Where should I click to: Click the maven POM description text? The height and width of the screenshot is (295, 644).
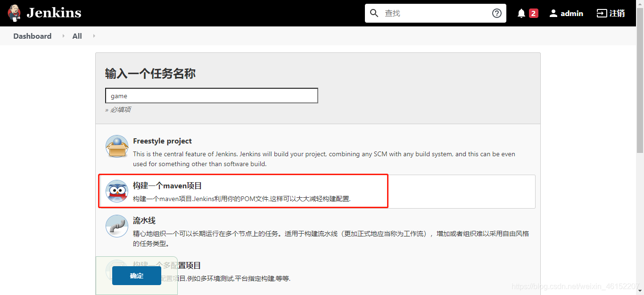tap(242, 199)
